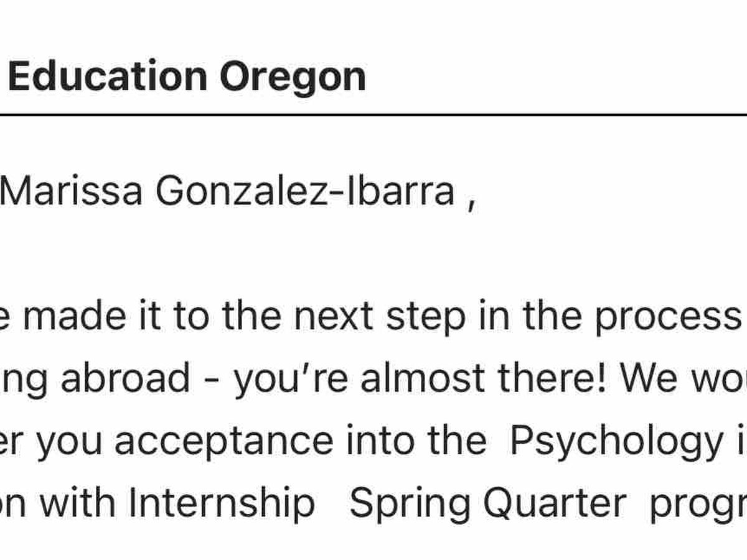Click the word "Oregon" in the heading

click(x=293, y=77)
